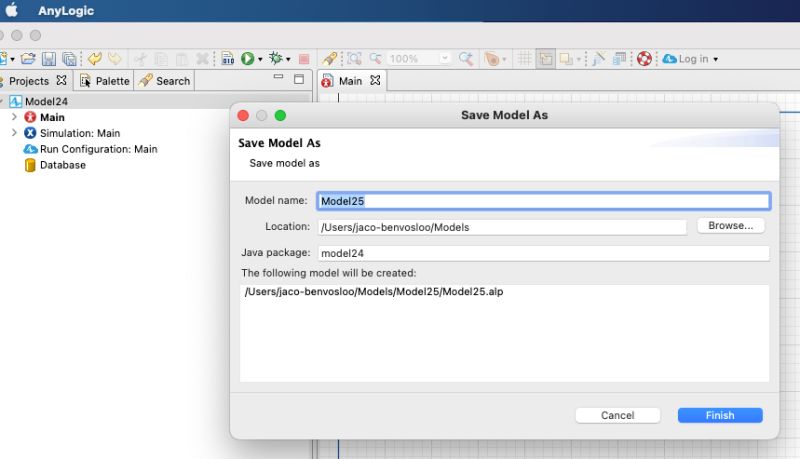
Task: Select Run Configuration: Main tree item
Action: tap(98, 149)
